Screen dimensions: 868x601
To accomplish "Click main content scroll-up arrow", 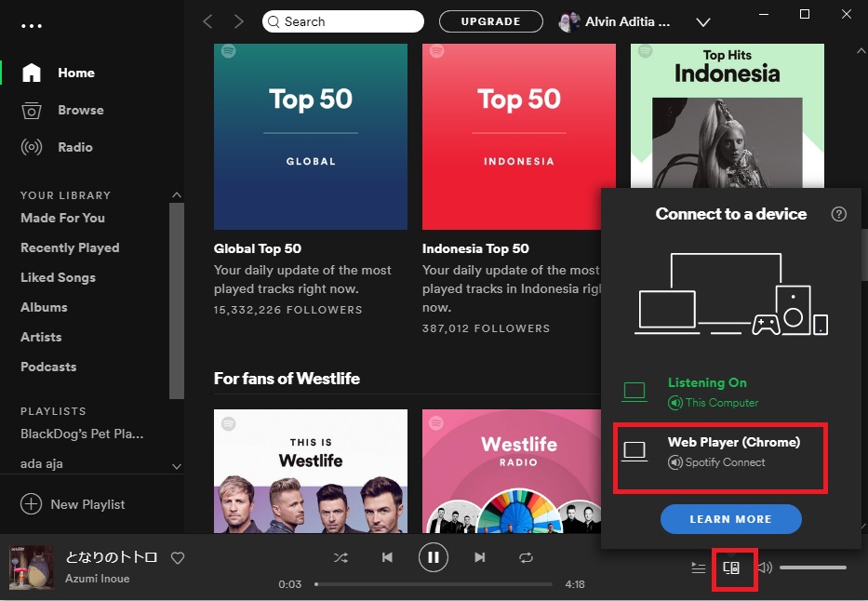I will pos(861,51).
